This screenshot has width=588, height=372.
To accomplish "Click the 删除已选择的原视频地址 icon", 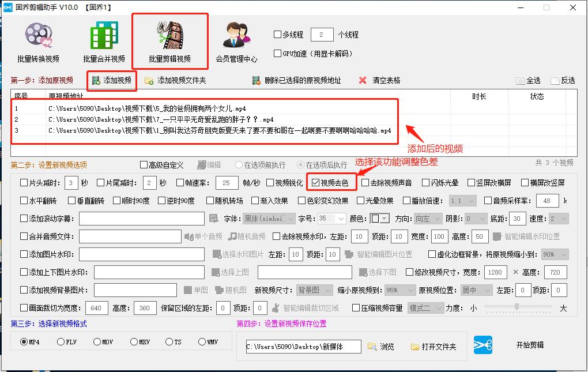I will (257, 80).
